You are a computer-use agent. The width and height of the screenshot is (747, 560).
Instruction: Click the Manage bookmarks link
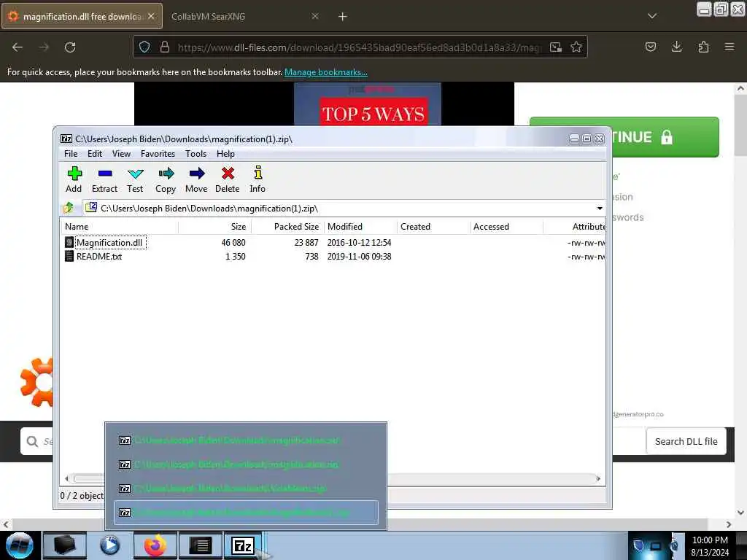click(326, 72)
